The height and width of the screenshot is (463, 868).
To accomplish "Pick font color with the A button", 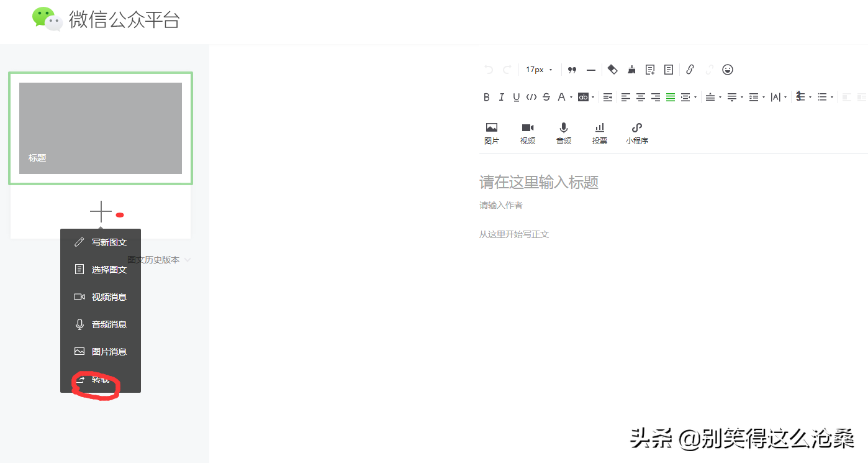I will coord(564,97).
